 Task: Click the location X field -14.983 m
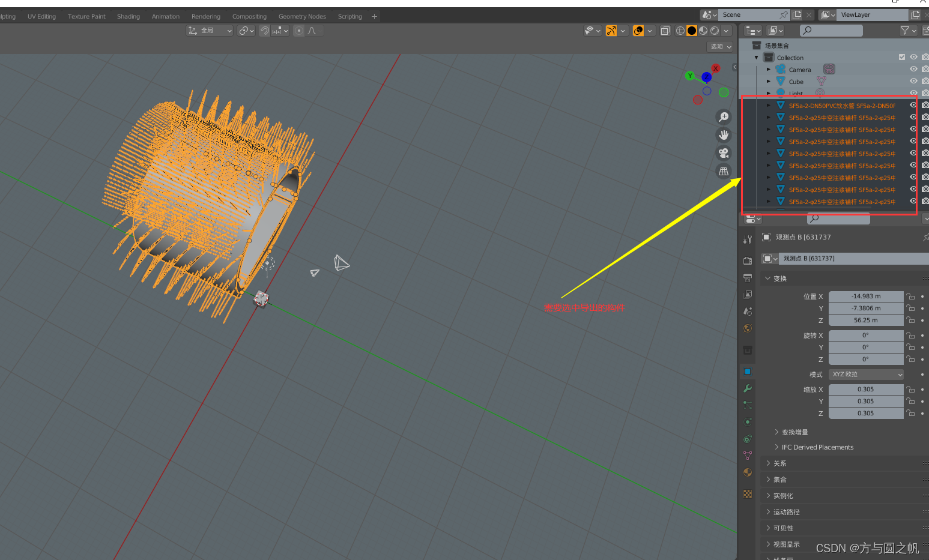(x=866, y=297)
